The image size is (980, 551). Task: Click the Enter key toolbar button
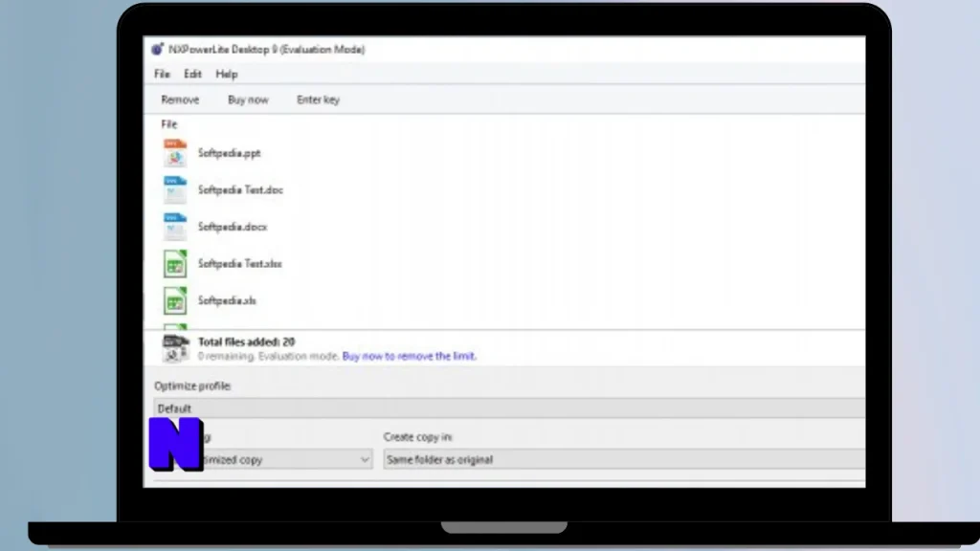[318, 99]
